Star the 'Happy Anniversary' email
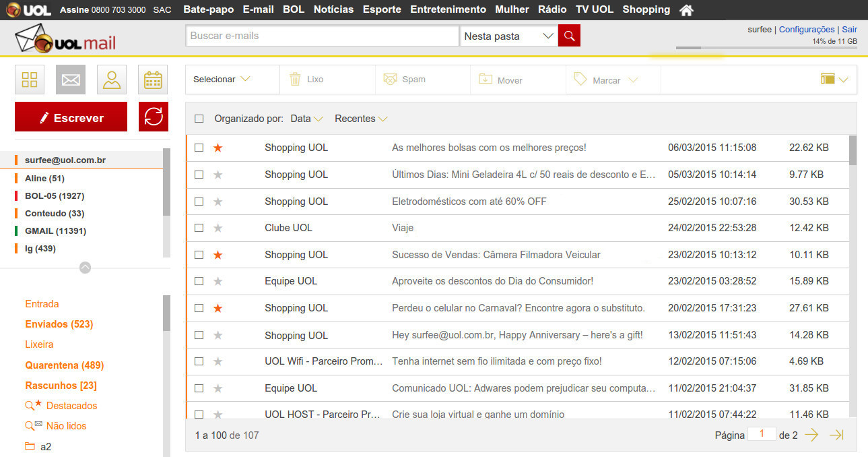 pyautogui.click(x=218, y=335)
